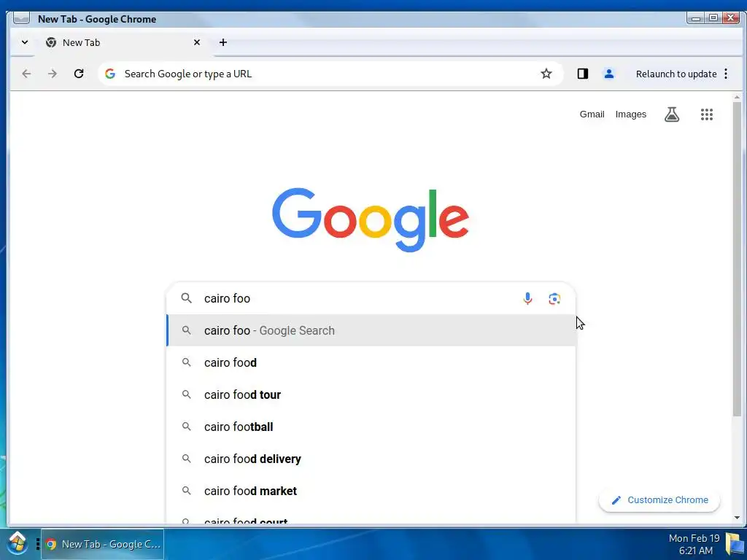Select the 'cairo food tour' suggestion
747x560 pixels.
371,394
